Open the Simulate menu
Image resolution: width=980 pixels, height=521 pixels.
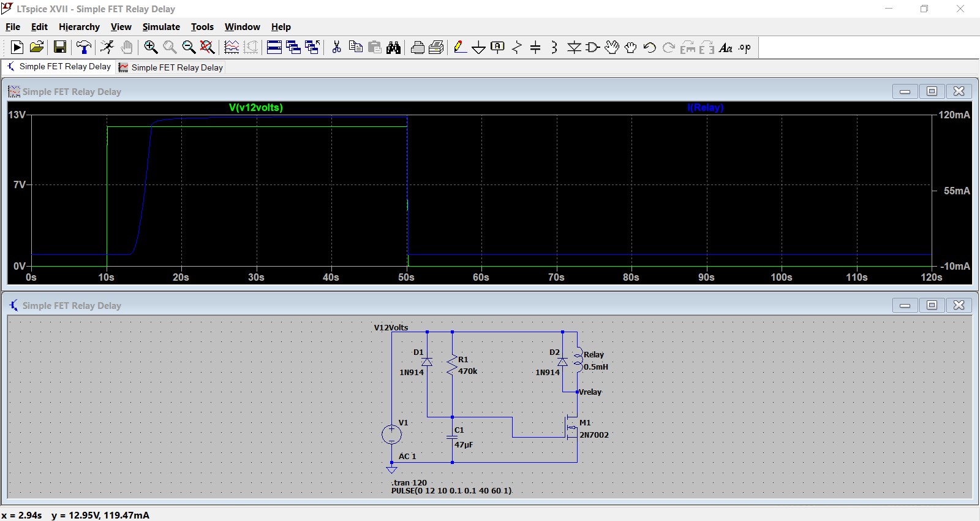click(161, 27)
